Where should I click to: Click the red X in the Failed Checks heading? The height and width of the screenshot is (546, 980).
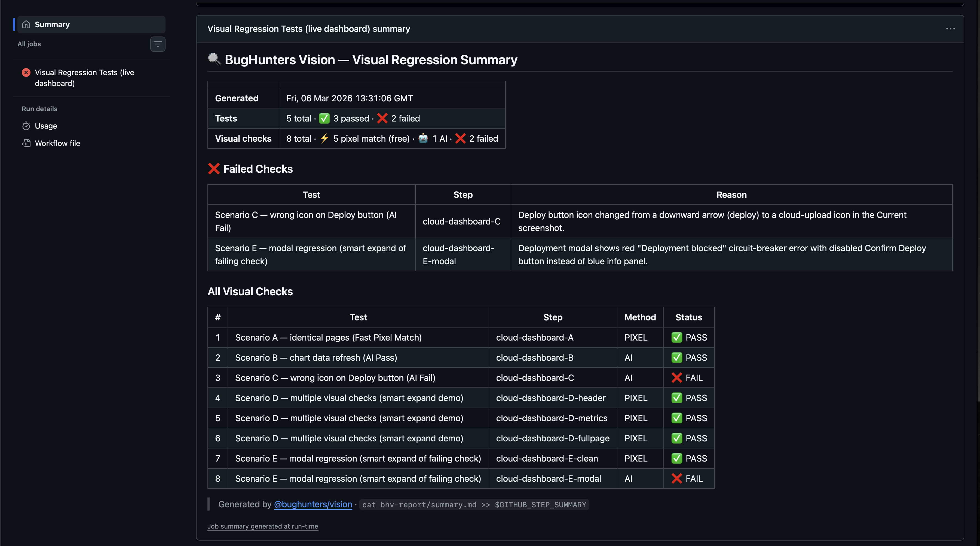click(214, 169)
